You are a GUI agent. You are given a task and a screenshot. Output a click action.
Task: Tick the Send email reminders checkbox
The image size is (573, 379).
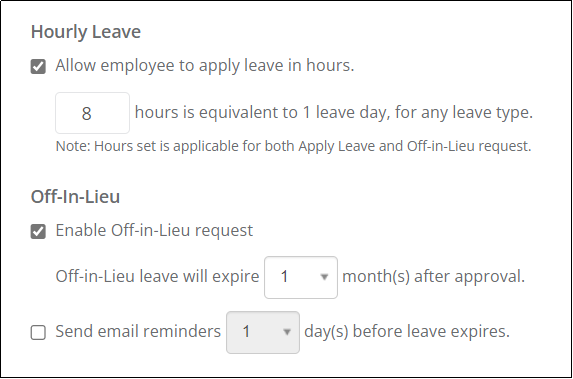(38, 333)
